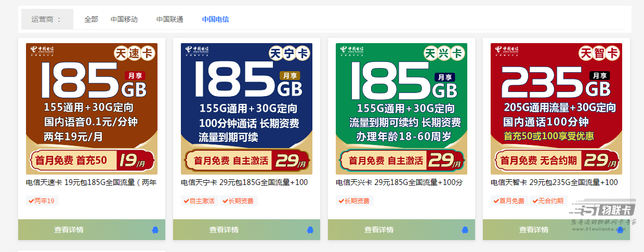Screen dimensions: 644x252
Task: Open the blue 天宁卡 185GB thumbnail
Action: (x=246, y=109)
